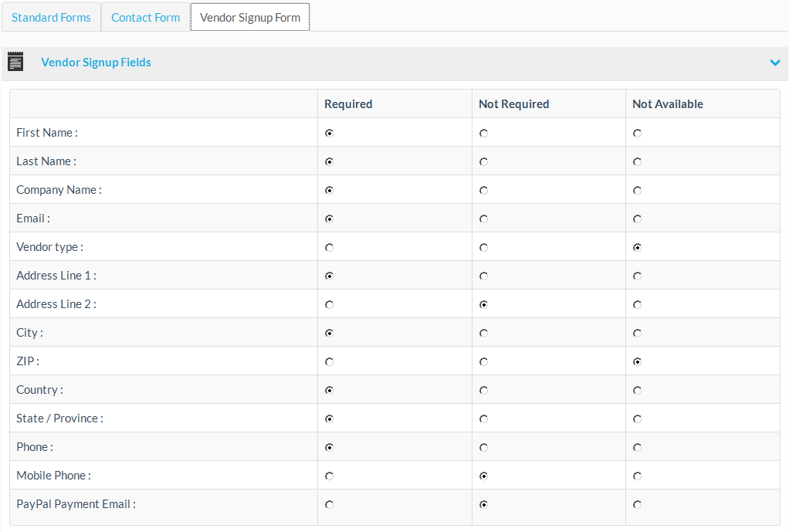Set Email to Not Available
The image size is (789, 532).
tap(637, 219)
